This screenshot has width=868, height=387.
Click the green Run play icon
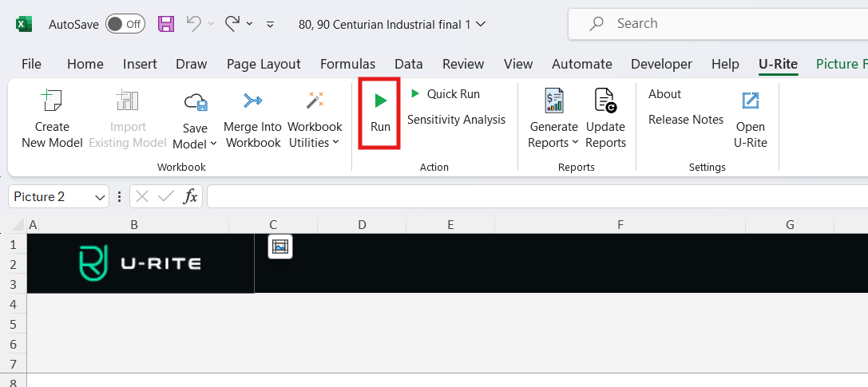tap(380, 101)
